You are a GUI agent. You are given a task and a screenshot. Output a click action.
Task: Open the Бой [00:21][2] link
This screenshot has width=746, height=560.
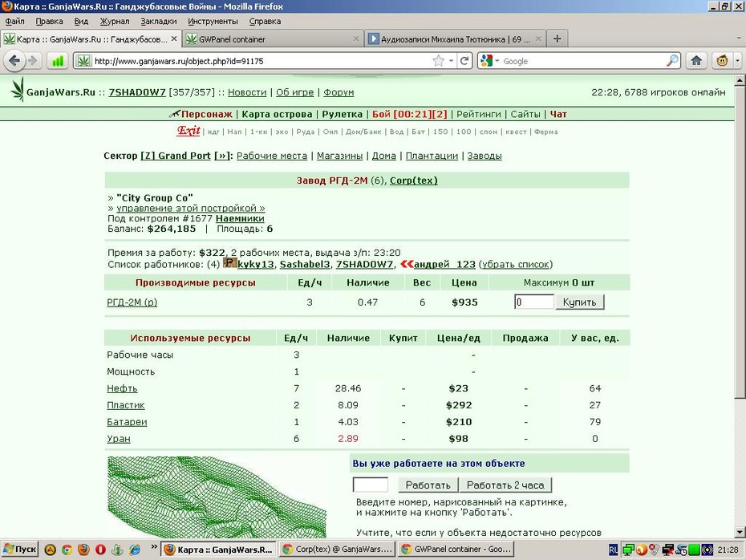pos(410,114)
